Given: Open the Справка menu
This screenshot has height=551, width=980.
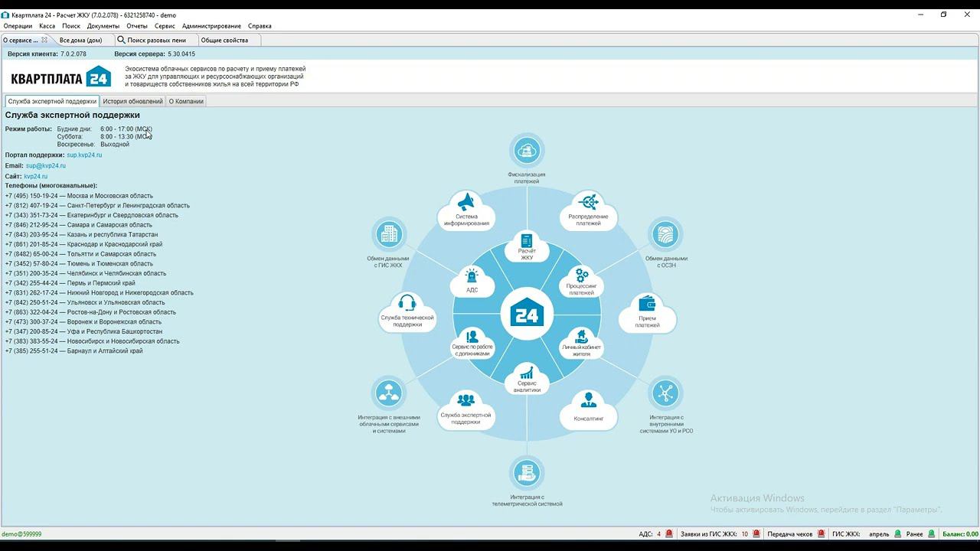Looking at the screenshot, I should coord(260,26).
